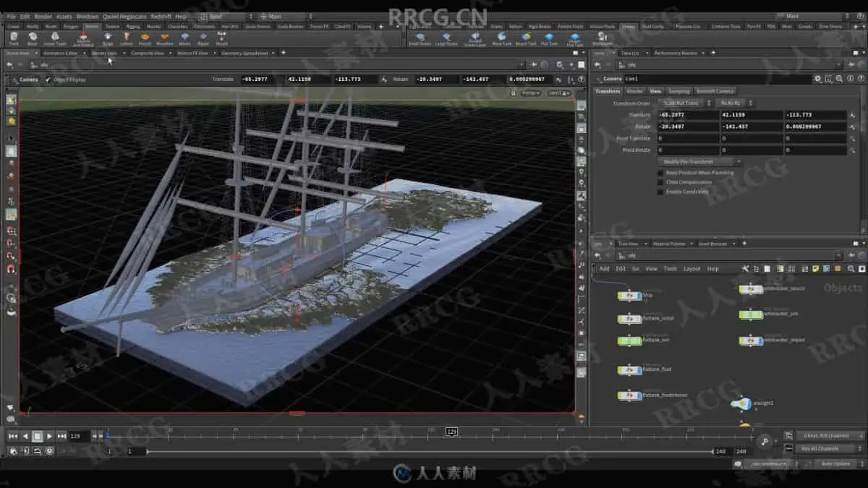Viewport: 868px width, 488px height.
Task: Click the flattank_sim node icon
Action: [629, 341]
